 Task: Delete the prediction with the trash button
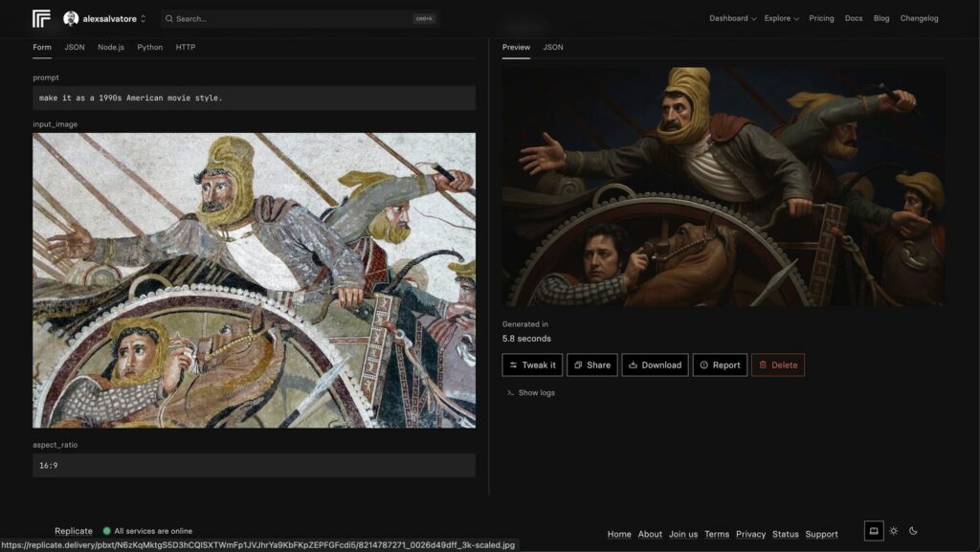click(x=777, y=364)
